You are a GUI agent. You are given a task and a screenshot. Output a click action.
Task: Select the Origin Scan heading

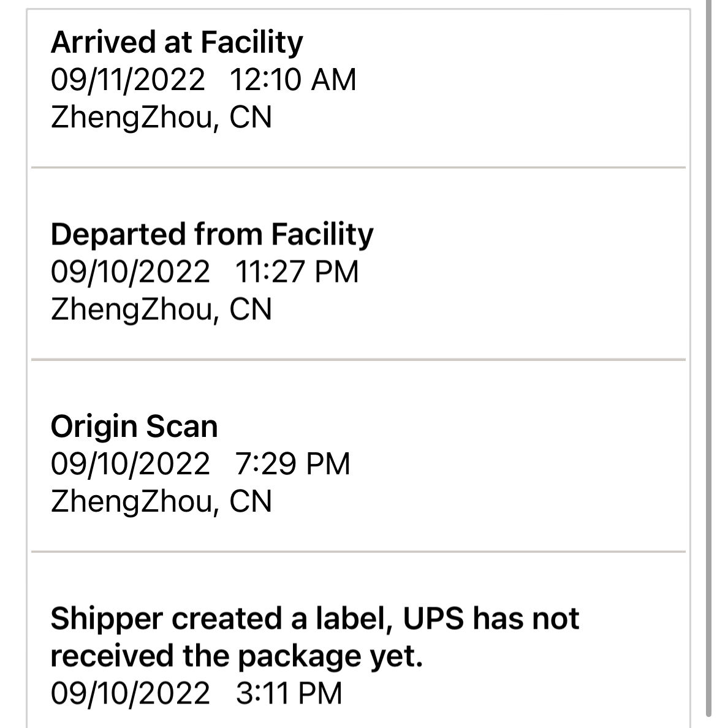coord(134,427)
